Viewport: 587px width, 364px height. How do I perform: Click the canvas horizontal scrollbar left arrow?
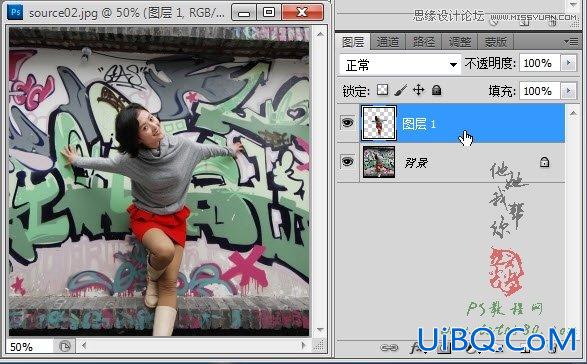[x=83, y=346]
